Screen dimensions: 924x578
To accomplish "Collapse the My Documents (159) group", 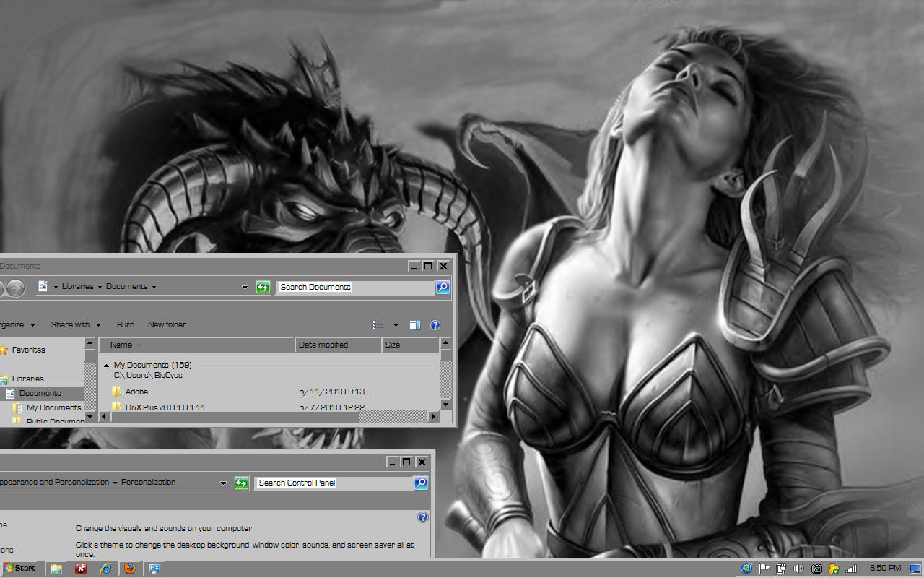I will (x=107, y=366).
